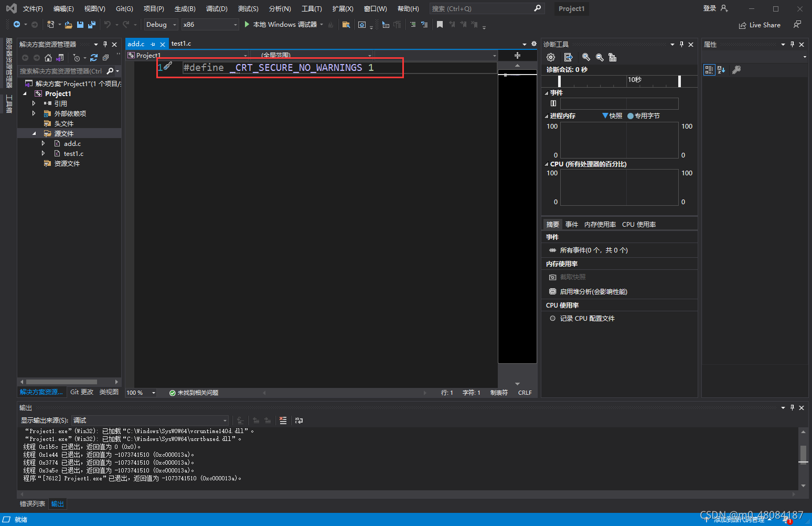Zoom in on the diagnostic timeline
The width and height of the screenshot is (812, 526).
click(586, 57)
